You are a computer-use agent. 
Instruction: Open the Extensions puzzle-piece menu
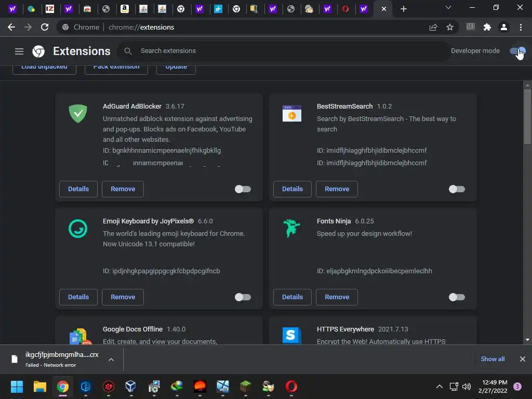(487, 27)
